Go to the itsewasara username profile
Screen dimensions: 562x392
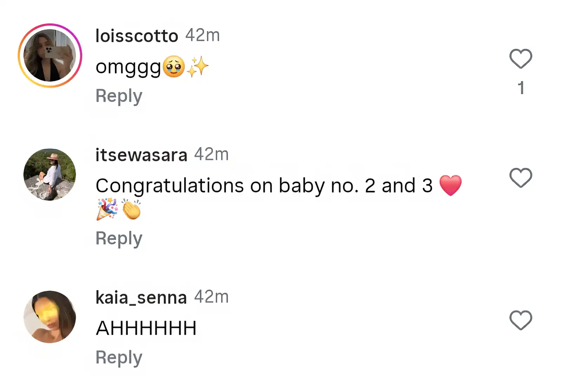(141, 155)
